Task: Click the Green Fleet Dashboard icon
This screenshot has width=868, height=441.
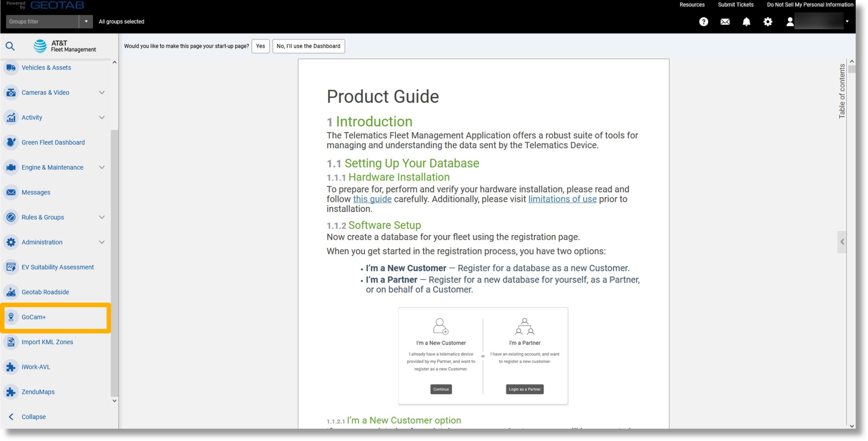Action: click(11, 142)
